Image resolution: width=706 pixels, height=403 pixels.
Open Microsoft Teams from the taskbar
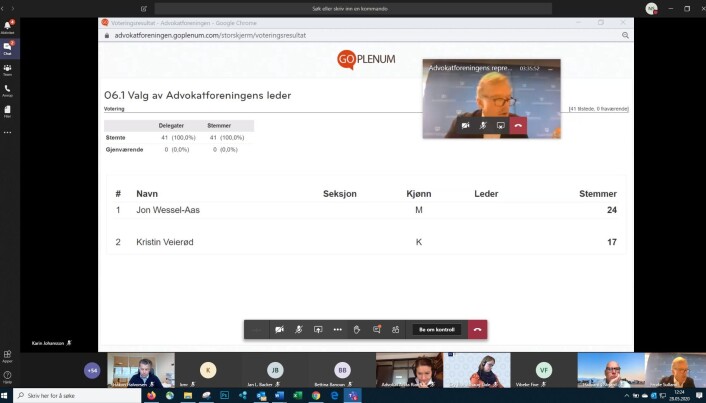pos(353,396)
